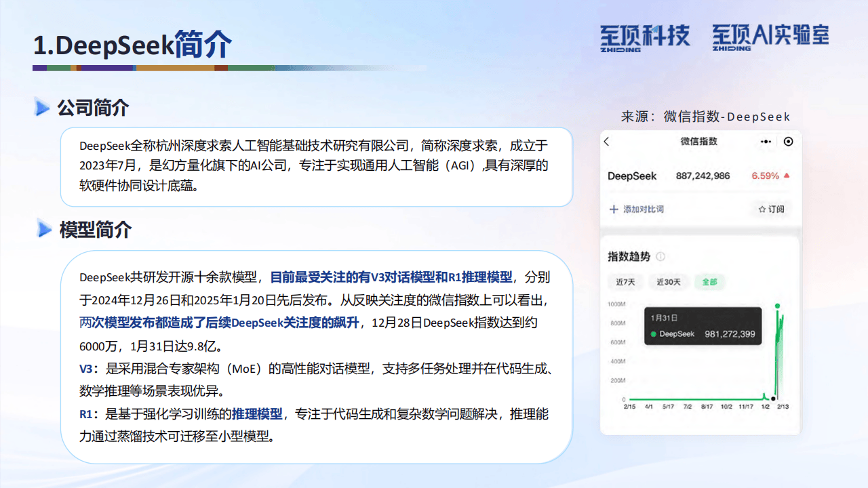Image resolution: width=868 pixels, height=488 pixels.
Task: Click the 11/17 x-axis date label
Action: 746,407
